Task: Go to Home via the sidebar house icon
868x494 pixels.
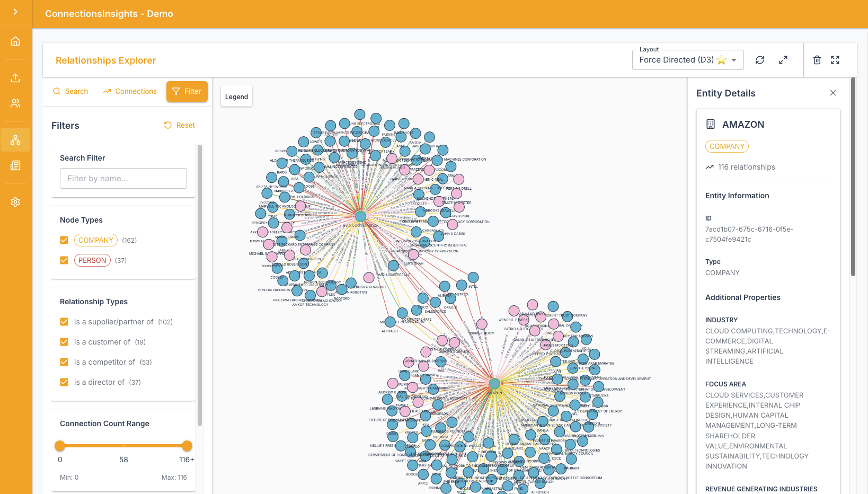Action: pyautogui.click(x=15, y=41)
